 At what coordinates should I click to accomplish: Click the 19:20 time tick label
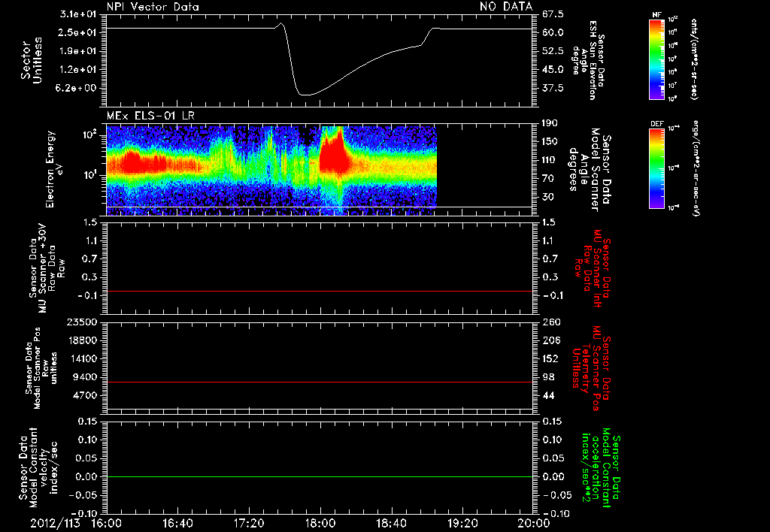click(462, 523)
